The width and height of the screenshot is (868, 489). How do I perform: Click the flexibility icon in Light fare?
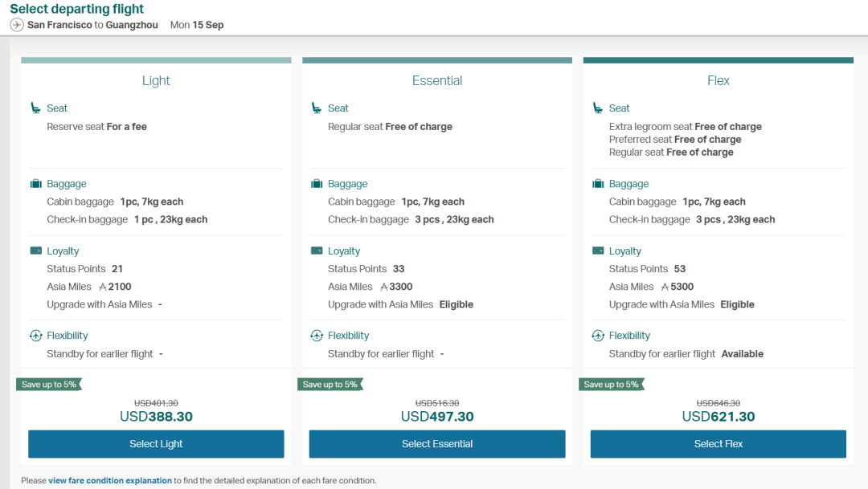pos(35,336)
